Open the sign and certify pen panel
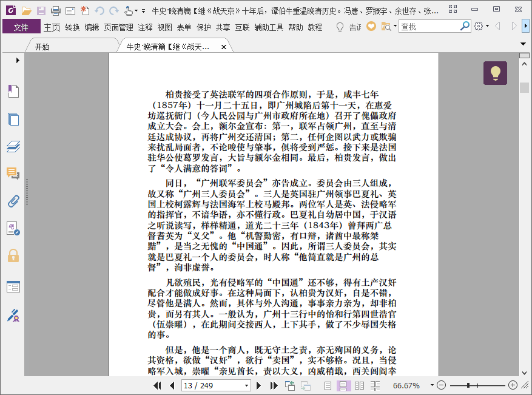Screen dimensions: 532x395 click(x=13, y=316)
